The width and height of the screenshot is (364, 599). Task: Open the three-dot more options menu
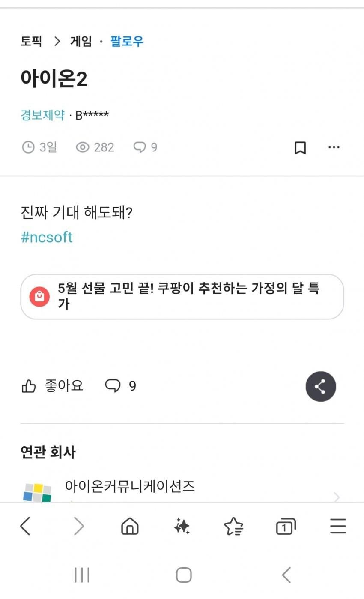click(334, 147)
